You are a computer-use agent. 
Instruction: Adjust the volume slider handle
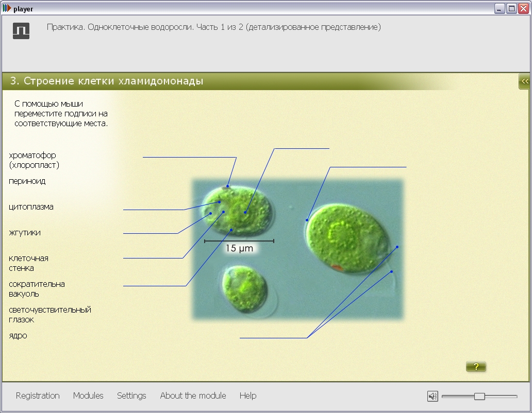pyautogui.click(x=479, y=396)
